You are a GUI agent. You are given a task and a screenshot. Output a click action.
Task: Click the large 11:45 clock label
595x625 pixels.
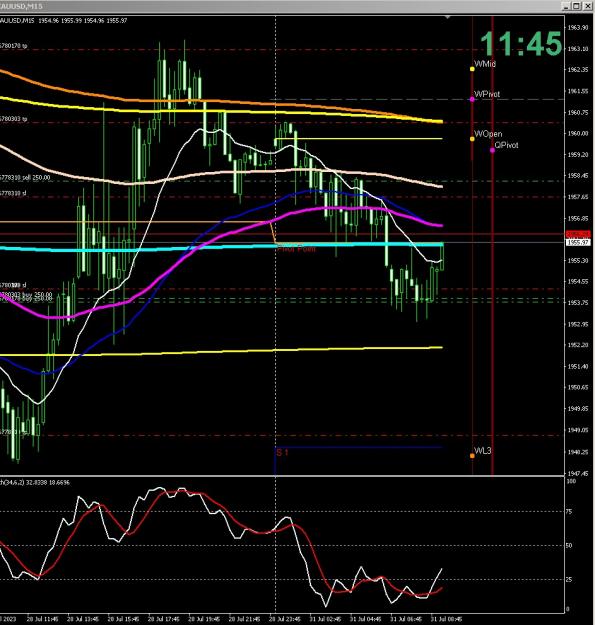coord(521,43)
